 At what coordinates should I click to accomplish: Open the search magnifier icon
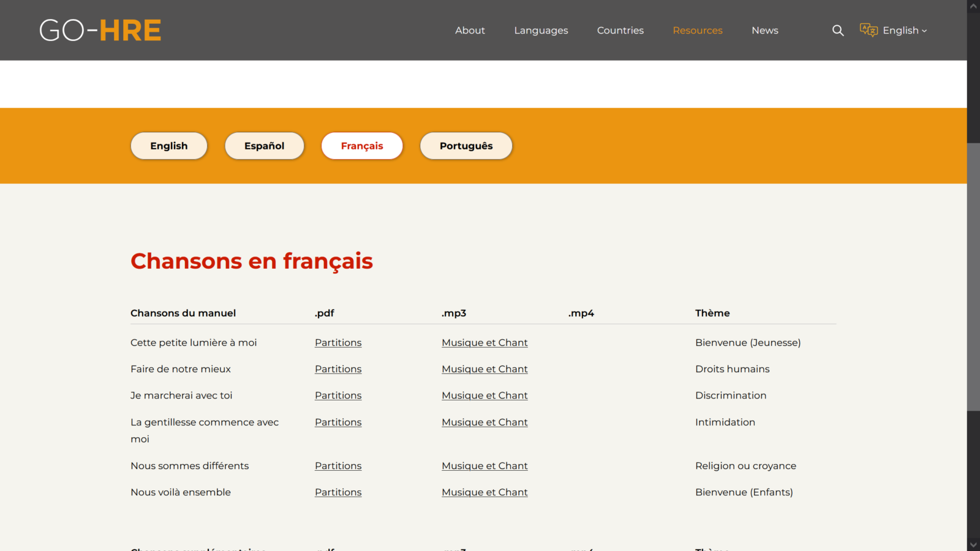point(838,31)
